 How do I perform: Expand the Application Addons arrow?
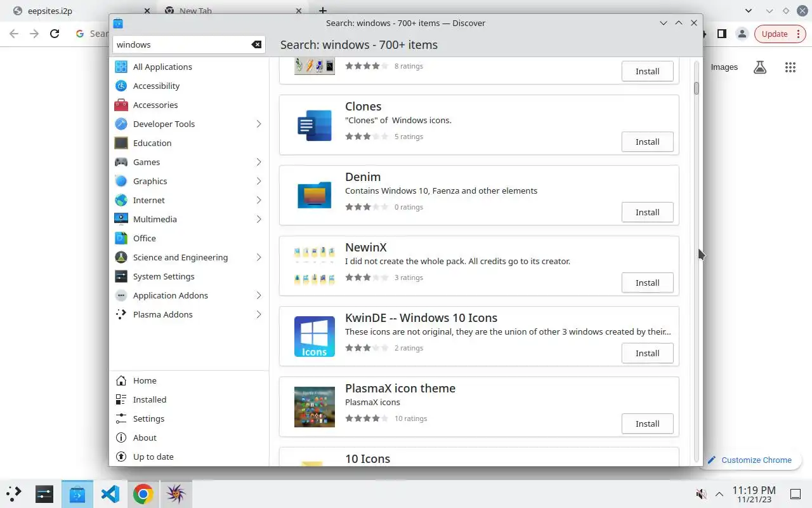pos(258,295)
